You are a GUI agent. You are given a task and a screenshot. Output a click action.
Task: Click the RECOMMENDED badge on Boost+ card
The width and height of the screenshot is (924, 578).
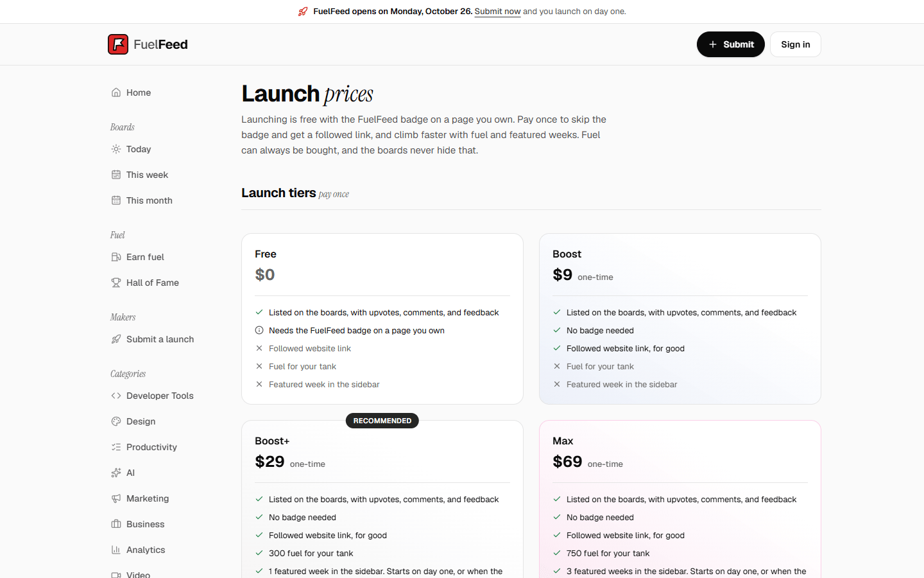click(382, 421)
